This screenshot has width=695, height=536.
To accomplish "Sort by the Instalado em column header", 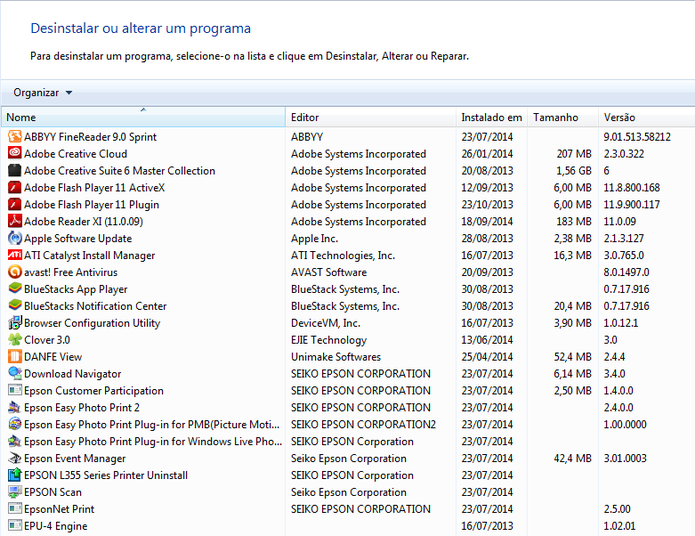I will pos(492,117).
